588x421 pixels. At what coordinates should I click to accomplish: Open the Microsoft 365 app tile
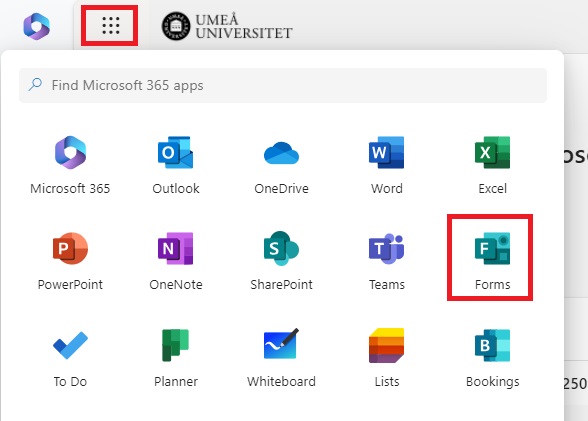[70, 165]
